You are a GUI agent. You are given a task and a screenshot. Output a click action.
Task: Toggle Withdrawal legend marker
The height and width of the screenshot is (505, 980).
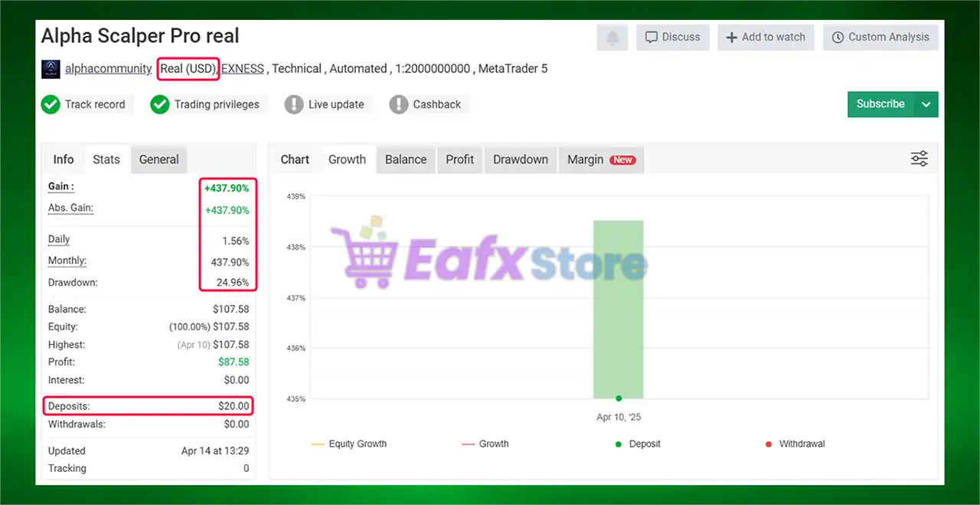point(795,444)
